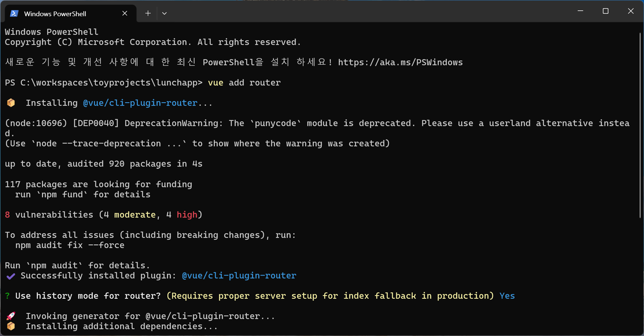Open the https://aka.ms/PSWindows link
This screenshot has width=644, height=336.
pyautogui.click(x=400, y=62)
